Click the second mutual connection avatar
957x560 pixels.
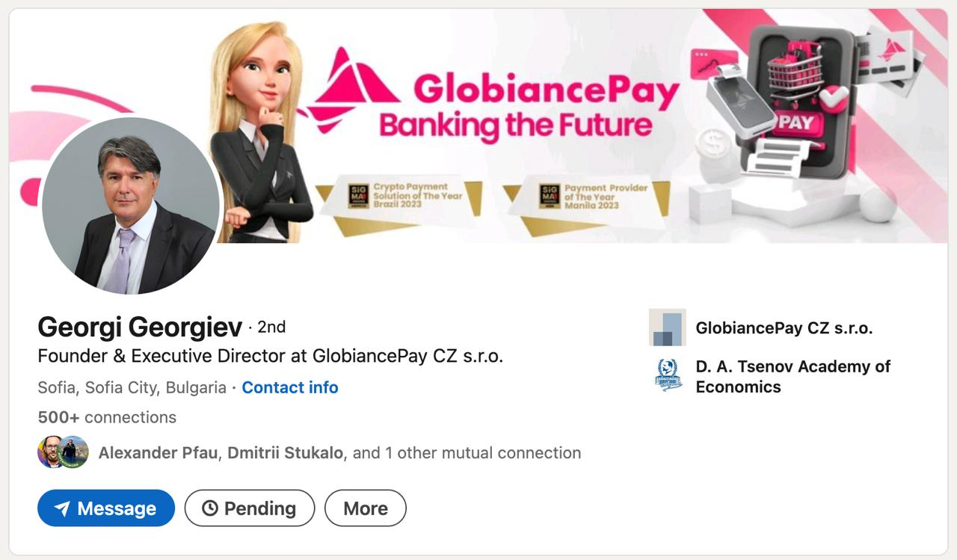[74, 452]
